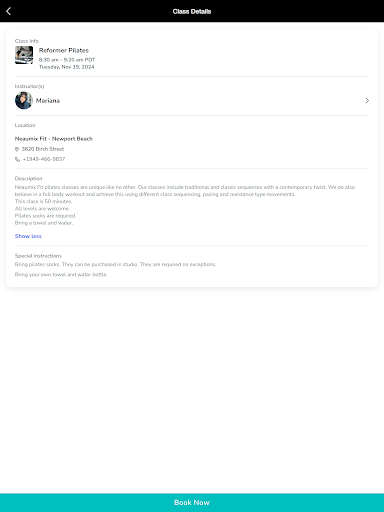The image size is (384, 512).
Task: Go back using the top-left arrow
Action: tap(9, 11)
